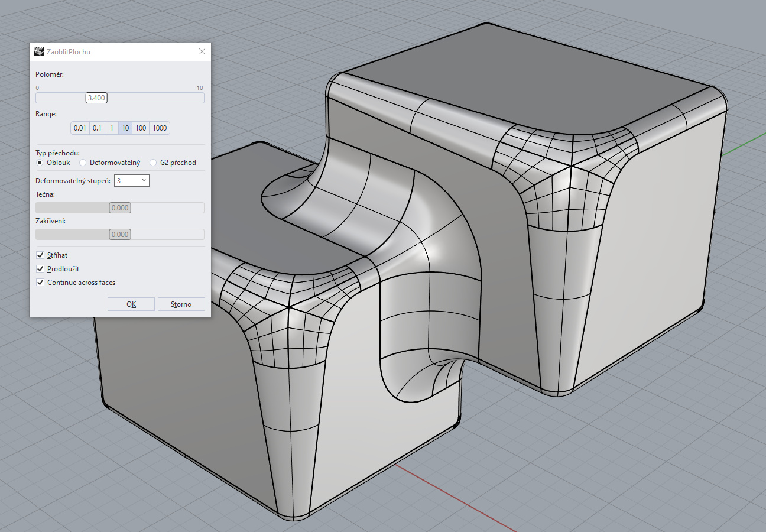The width and height of the screenshot is (766, 532).
Task: Enable the G2 přechod transition type
Action: click(154, 163)
